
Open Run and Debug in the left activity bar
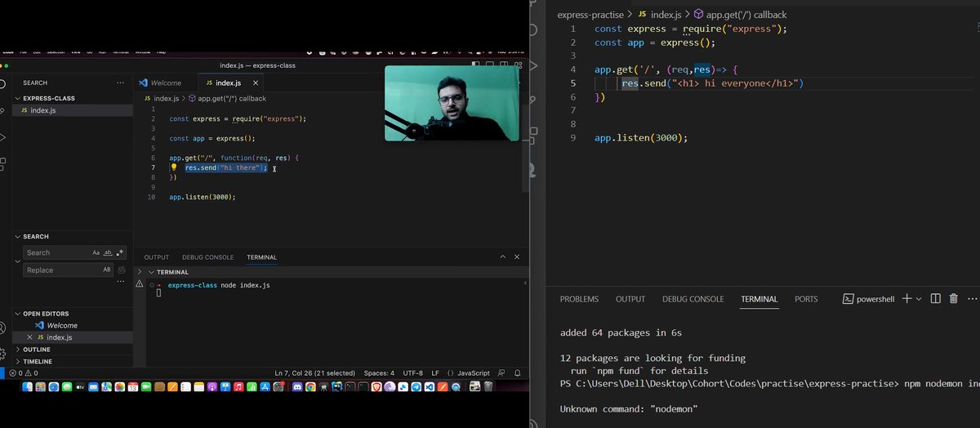click(x=3, y=136)
